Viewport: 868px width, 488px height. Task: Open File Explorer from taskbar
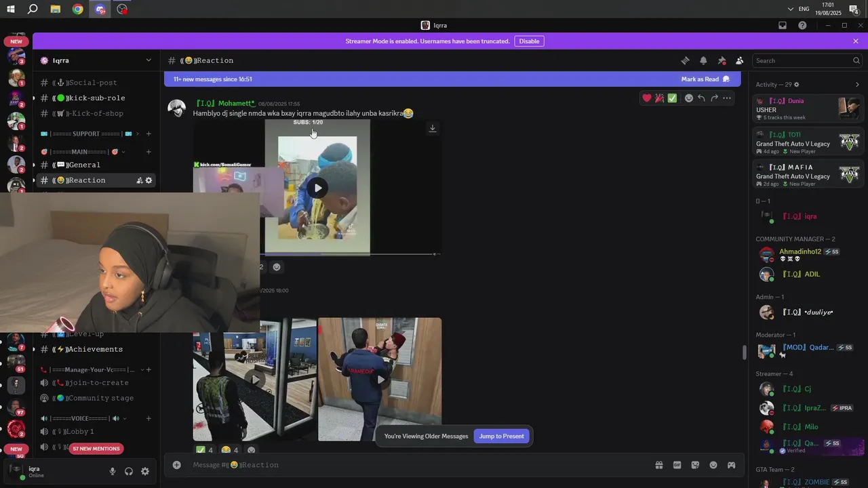pyautogui.click(x=55, y=9)
